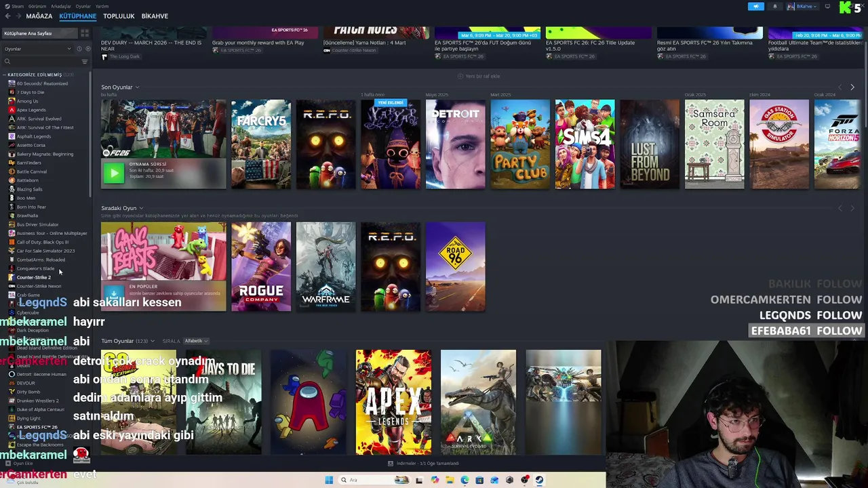
Task: Click the announcements megaphone button
Action: coord(756,6)
